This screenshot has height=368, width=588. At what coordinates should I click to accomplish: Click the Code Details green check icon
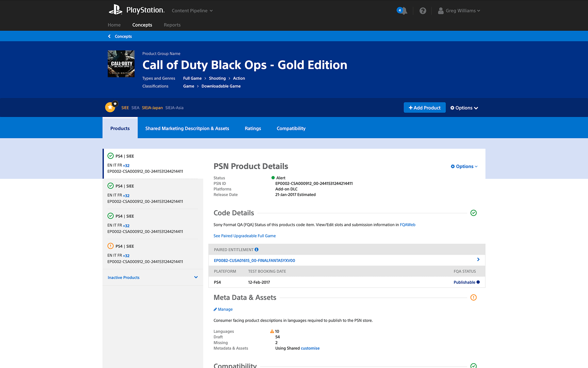coord(473,213)
